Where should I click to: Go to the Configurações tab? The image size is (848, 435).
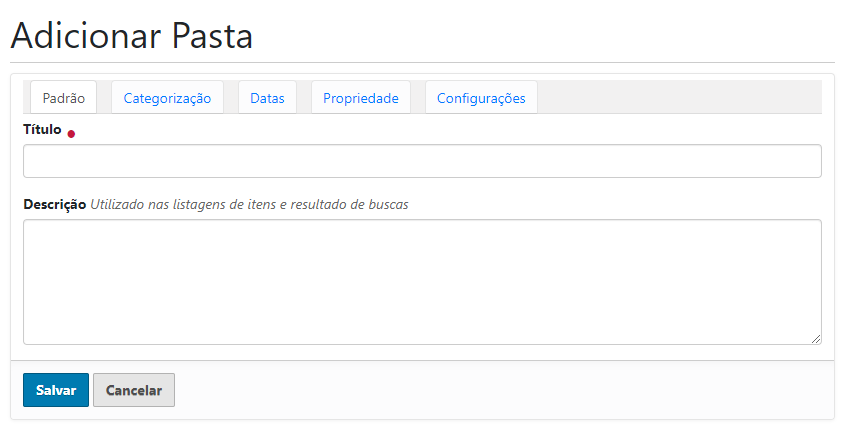481,98
